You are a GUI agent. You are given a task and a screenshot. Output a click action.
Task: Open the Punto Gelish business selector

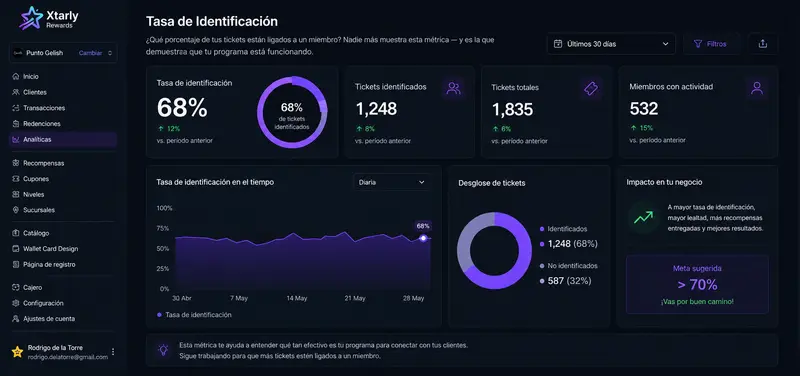(x=63, y=53)
